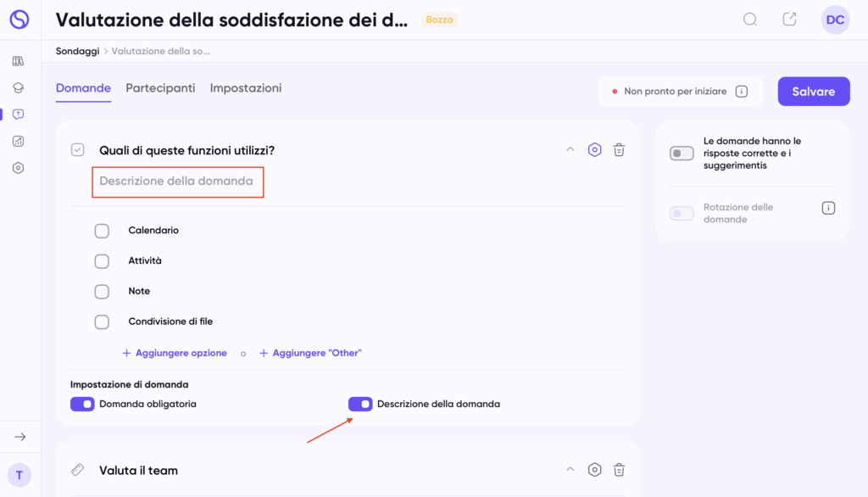The height and width of the screenshot is (497, 868).
Task: Click the 'Descrizione della domanda' input field
Action: [178, 181]
